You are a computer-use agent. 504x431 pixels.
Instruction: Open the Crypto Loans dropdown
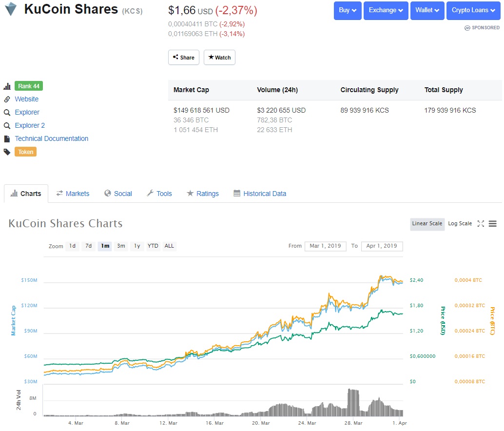(x=473, y=11)
